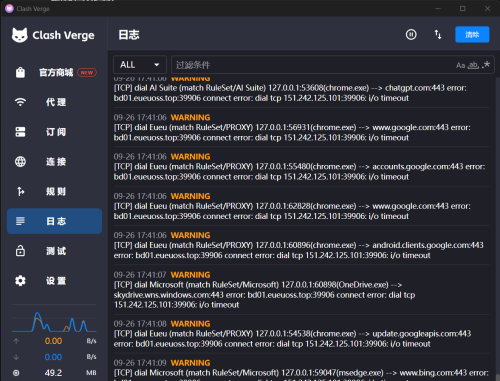Click the lock icon next to 测试
The height and width of the screenshot is (381, 500).
pyautogui.click(x=20, y=251)
